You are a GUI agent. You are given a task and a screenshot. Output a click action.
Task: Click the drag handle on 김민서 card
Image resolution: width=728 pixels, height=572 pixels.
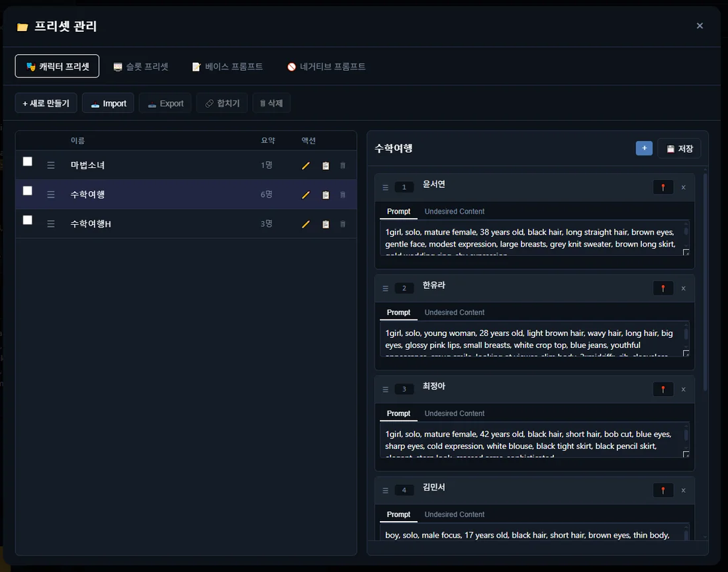coord(385,491)
